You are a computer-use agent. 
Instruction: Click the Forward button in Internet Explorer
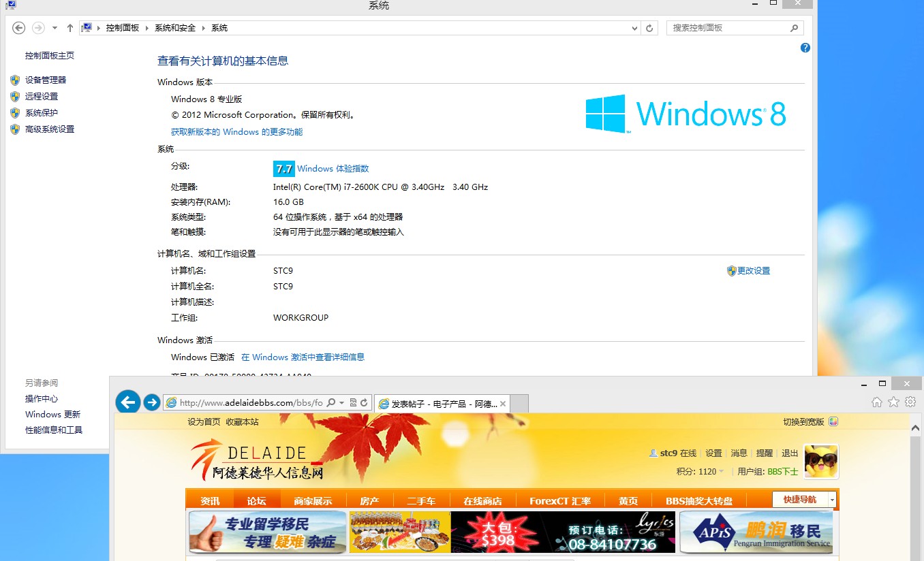point(152,402)
